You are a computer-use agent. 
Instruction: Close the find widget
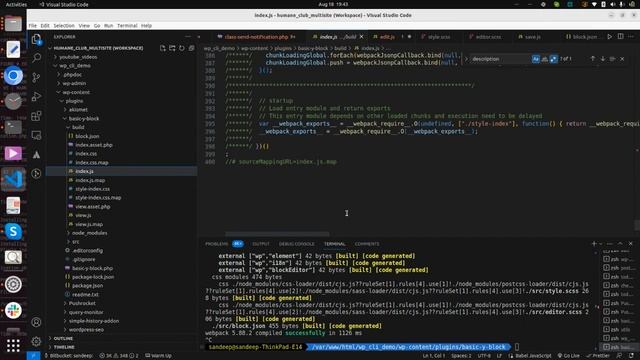(622, 59)
